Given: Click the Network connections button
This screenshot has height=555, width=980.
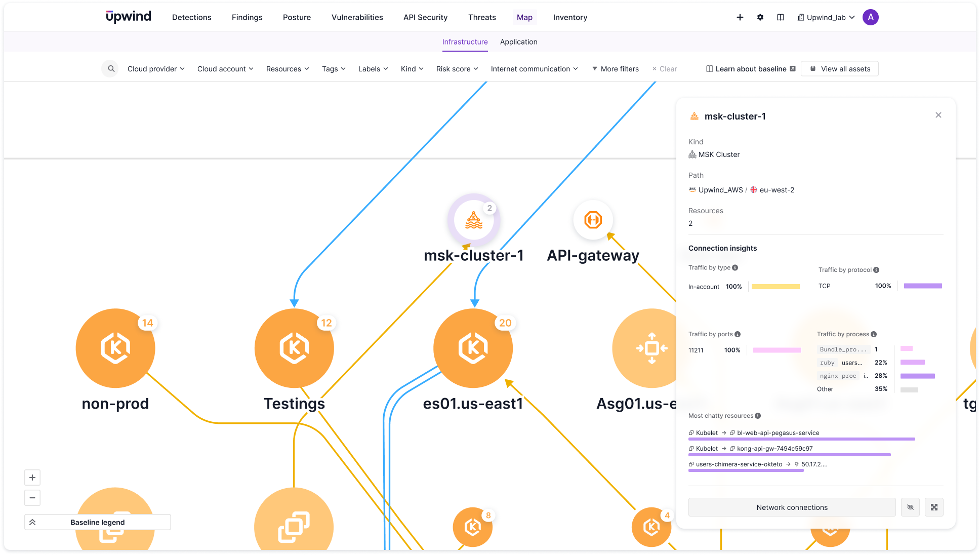Looking at the screenshot, I should point(792,507).
